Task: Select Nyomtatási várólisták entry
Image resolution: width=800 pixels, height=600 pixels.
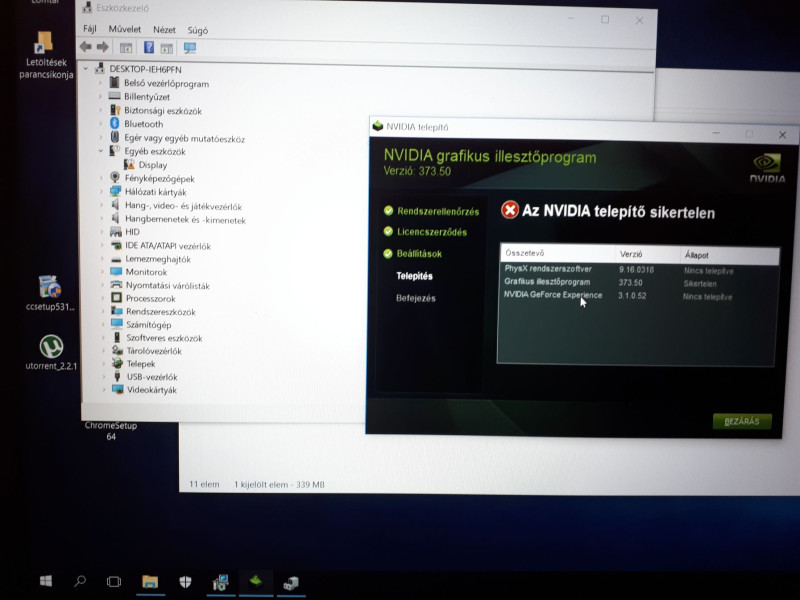Action: [x=167, y=286]
